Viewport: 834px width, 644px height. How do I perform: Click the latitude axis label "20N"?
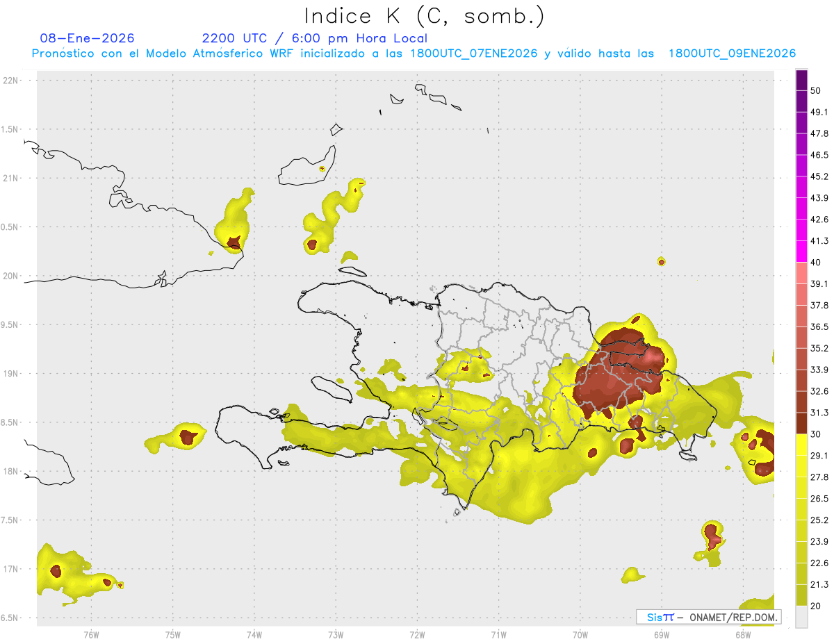point(11,276)
